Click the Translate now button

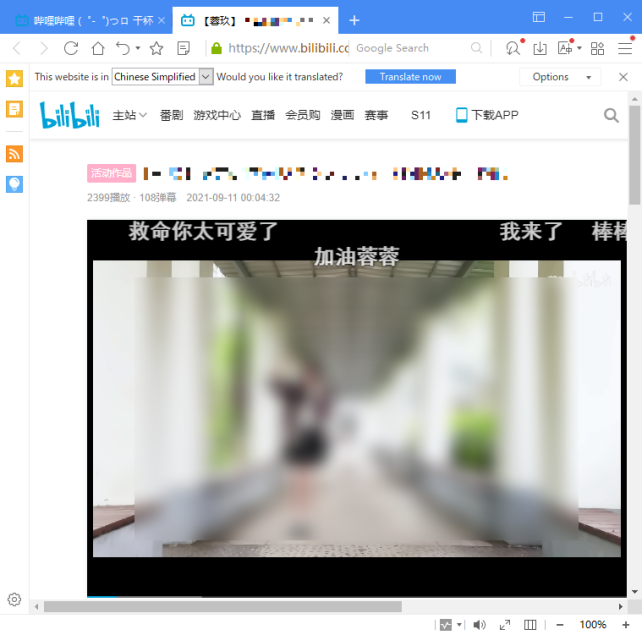410,77
